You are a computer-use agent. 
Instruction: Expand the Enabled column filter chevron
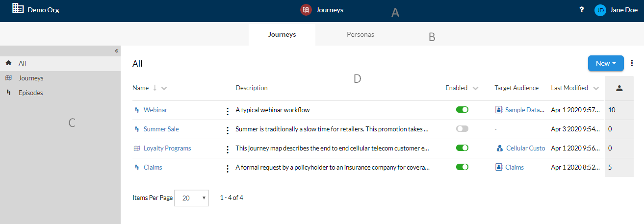click(x=475, y=89)
